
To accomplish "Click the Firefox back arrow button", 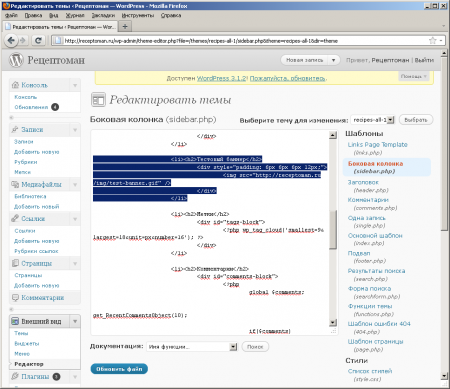I will tap(11, 41).
